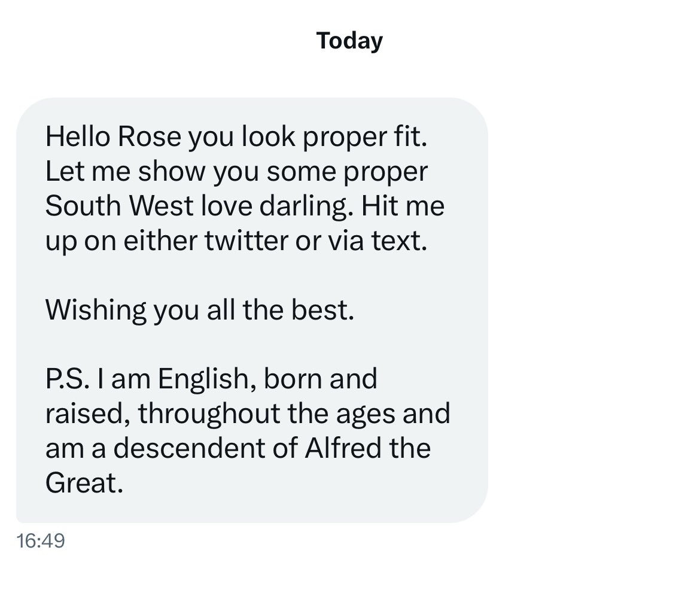This screenshot has width=700, height=602.
Task: Click the word 'descendent' in the message
Action: [x=189, y=448]
